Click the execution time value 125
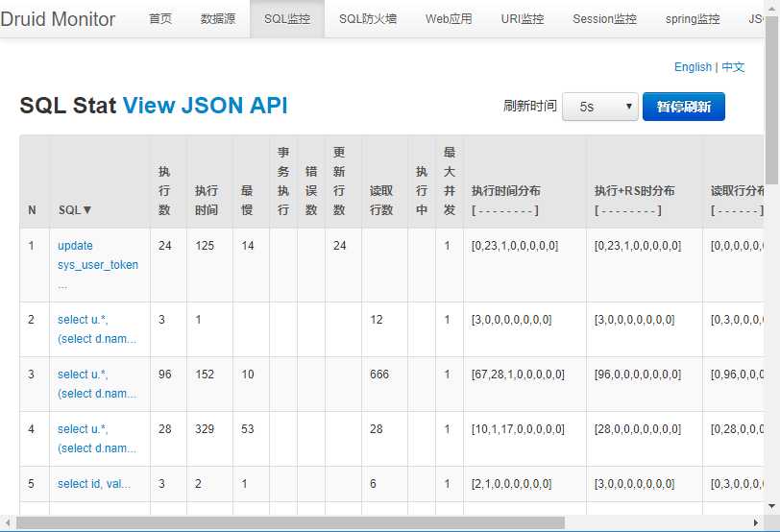Screen dimensions: 780x532 (x=205, y=246)
